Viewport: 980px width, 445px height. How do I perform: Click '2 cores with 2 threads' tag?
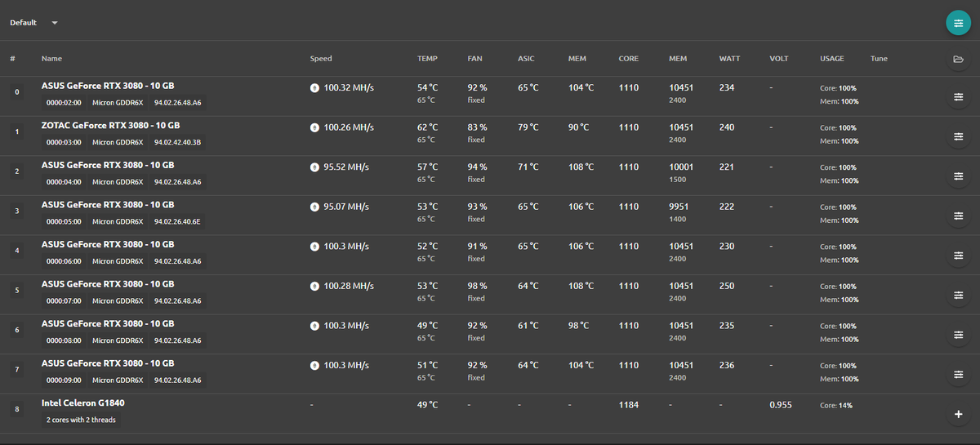(81, 420)
